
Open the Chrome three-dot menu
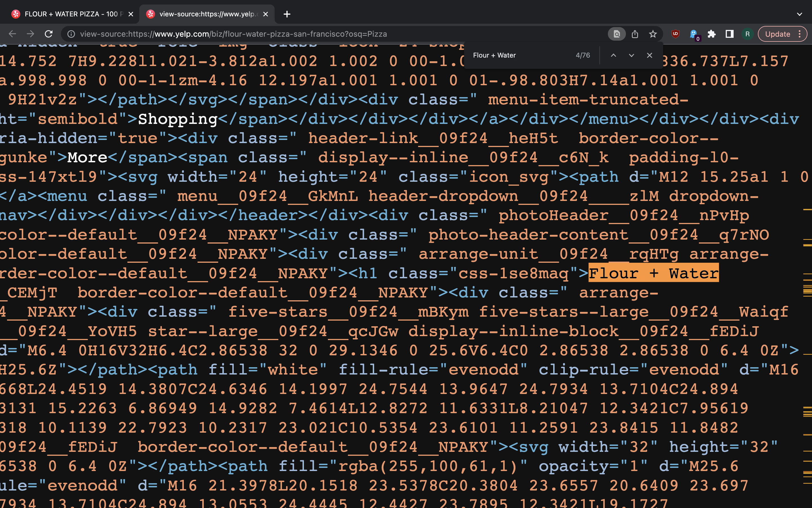(x=800, y=34)
